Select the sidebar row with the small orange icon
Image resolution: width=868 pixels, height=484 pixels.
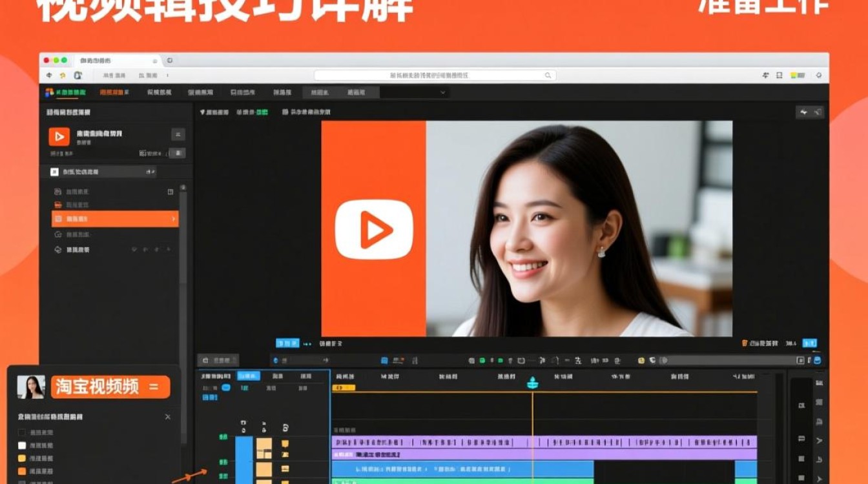115,205
